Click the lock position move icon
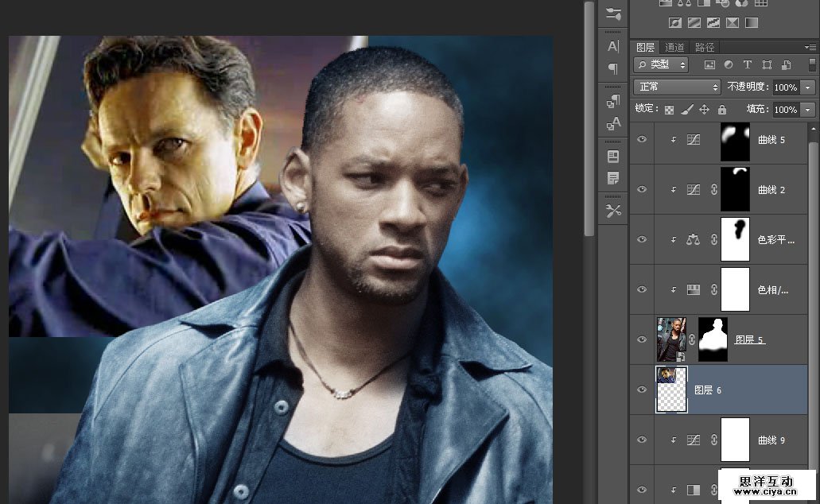 [x=704, y=109]
